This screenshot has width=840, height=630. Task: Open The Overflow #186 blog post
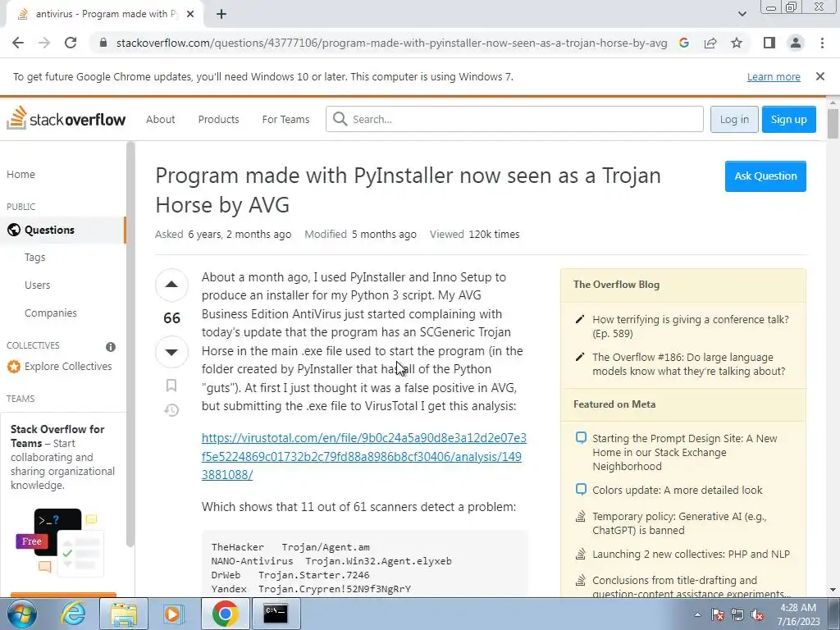[688, 363]
